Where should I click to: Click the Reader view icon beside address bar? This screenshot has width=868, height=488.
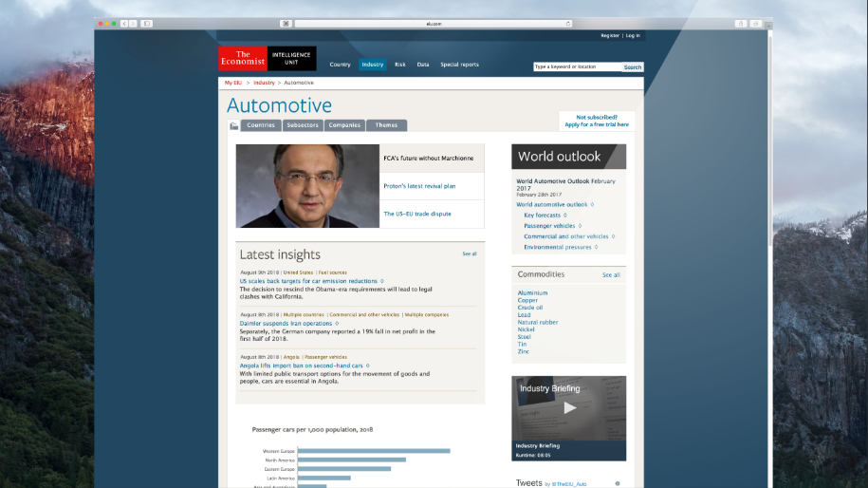point(286,24)
